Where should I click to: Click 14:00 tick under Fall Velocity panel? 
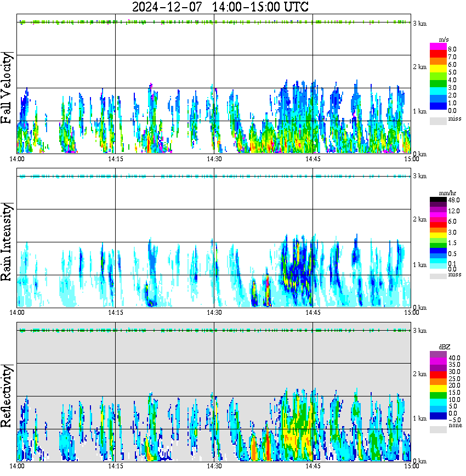17,159
